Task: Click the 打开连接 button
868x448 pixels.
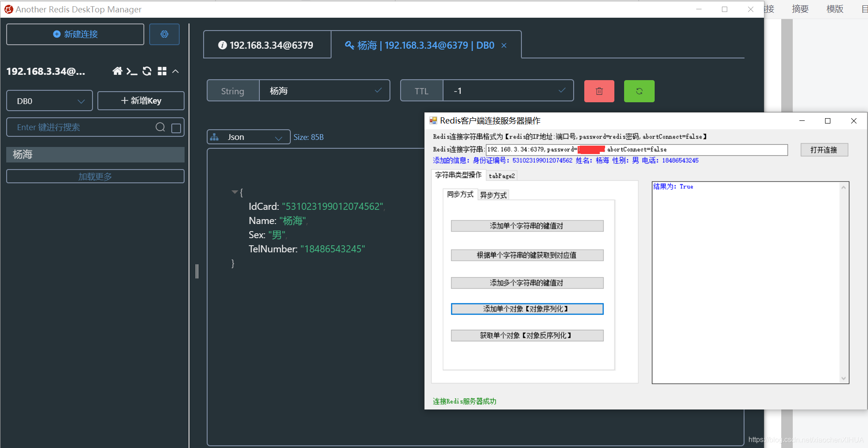Action: click(824, 150)
